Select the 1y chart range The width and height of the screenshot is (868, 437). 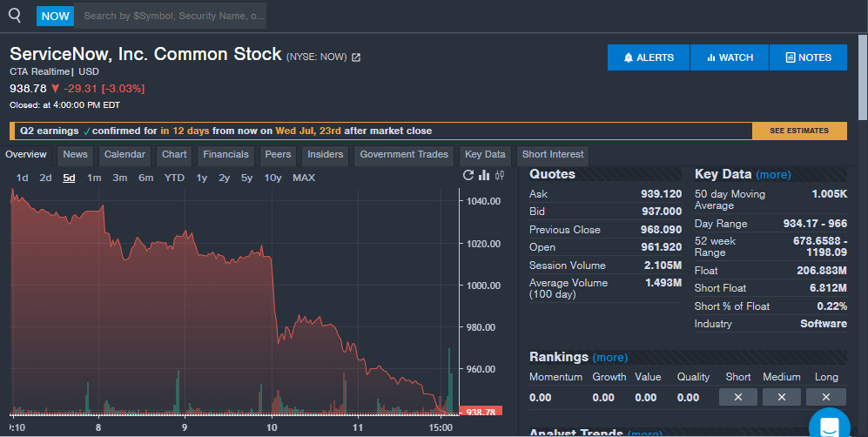(201, 178)
